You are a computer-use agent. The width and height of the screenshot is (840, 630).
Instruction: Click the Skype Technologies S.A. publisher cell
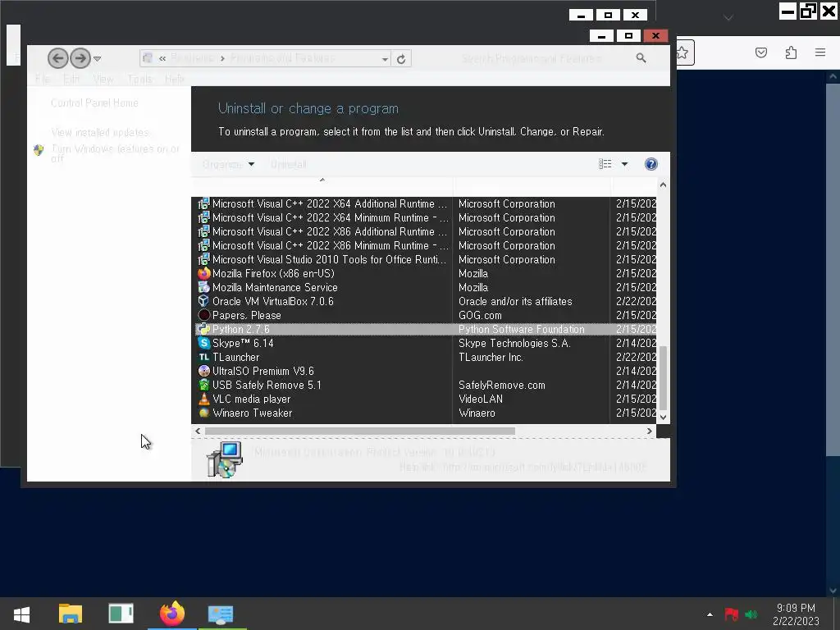[514, 343]
